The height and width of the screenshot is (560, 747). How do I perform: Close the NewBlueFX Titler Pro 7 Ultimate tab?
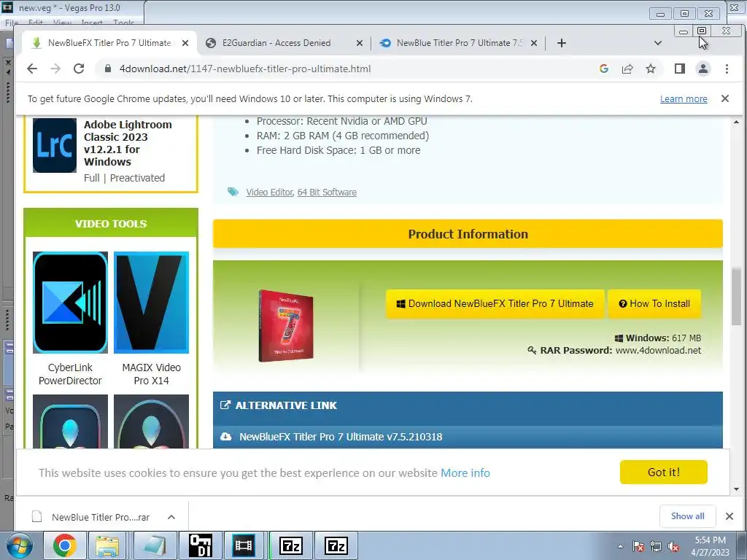click(185, 43)
